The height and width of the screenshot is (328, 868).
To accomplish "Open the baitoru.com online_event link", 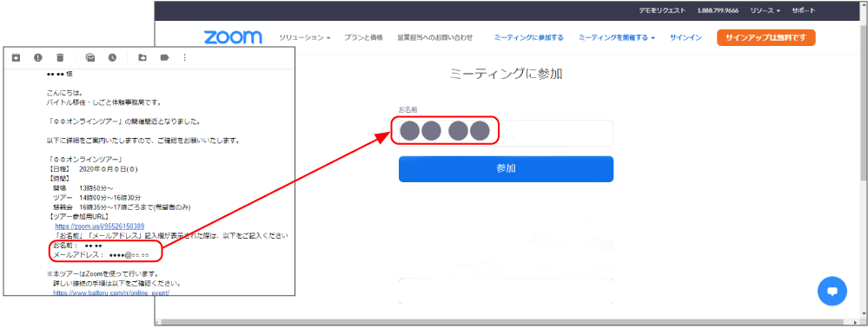I will (111, 292).
